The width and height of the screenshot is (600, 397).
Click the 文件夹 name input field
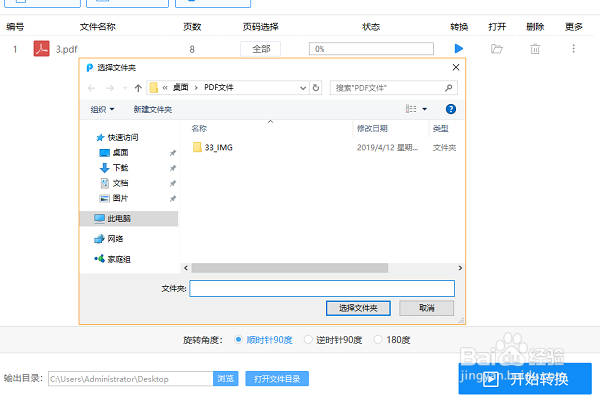322,288
